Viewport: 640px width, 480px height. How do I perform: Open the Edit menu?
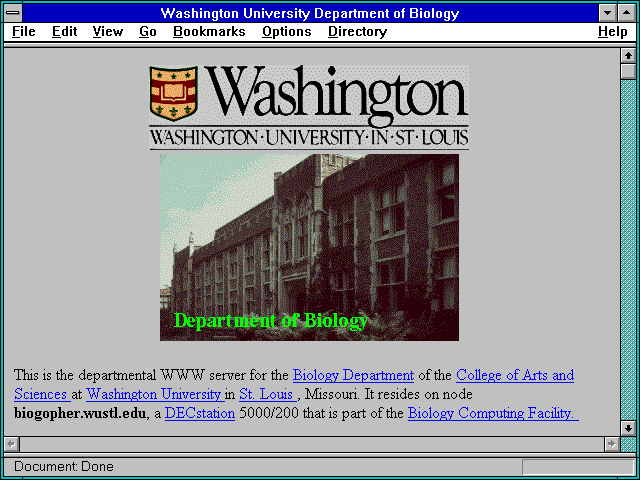(64, 31)
